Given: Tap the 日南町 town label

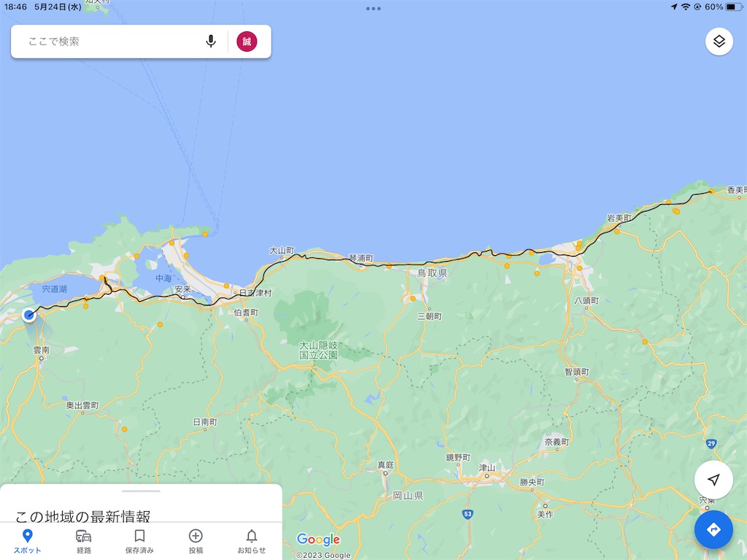Looking at the screenshot, I should tap(205, 422).
